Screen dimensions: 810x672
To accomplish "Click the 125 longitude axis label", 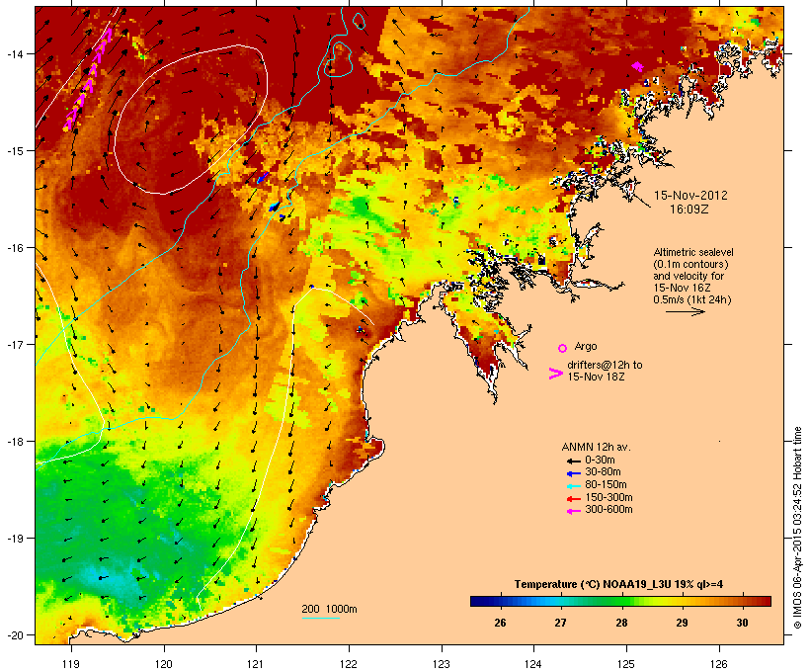I will pyautogui.click(x=626, y=664).
